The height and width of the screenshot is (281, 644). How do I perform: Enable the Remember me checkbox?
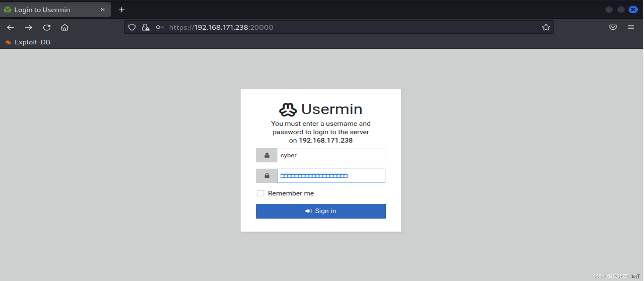pos(260,193)
